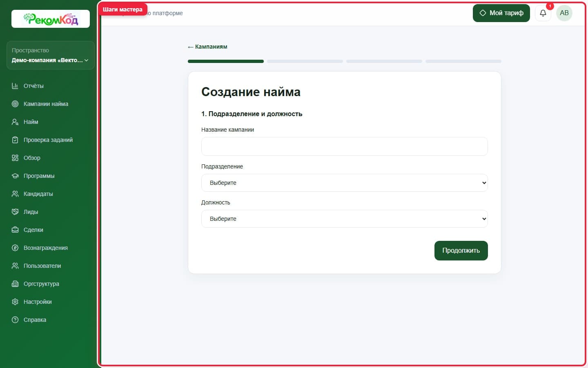Open the AB user avatar menu

coord(564,13)
